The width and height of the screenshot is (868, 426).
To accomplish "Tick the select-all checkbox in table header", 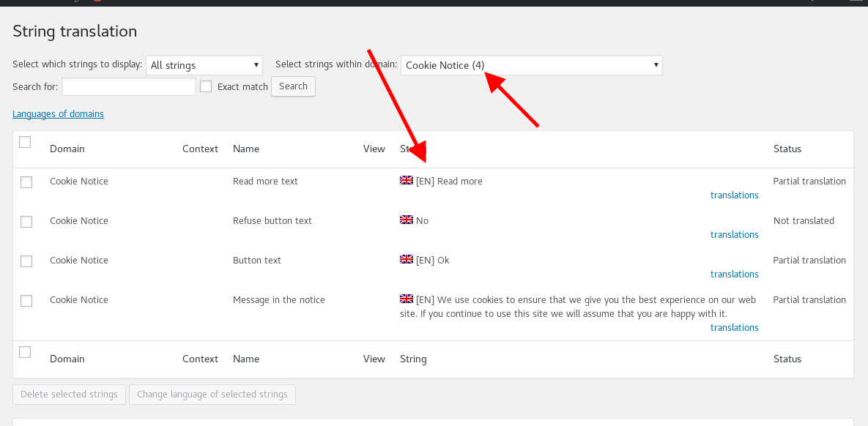I will pyautogui.click(x=25, y=142).
